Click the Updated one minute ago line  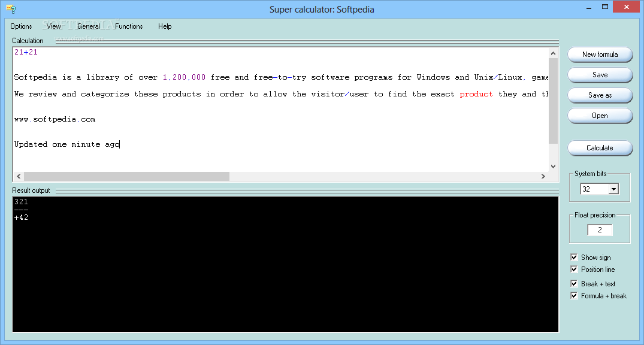(x=66, y=144)
